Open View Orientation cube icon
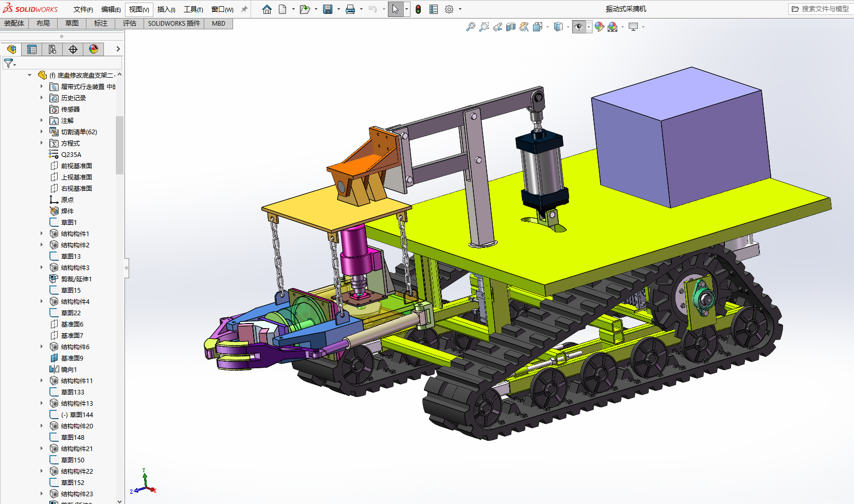The width and height of the screenshot is (854, 504). click(538, 27)
